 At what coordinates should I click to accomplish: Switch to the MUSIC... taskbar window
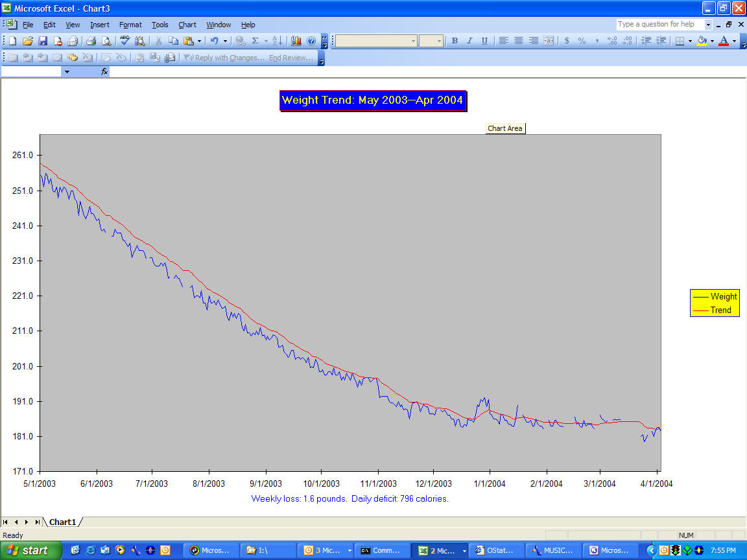click(x=553, y=550)
